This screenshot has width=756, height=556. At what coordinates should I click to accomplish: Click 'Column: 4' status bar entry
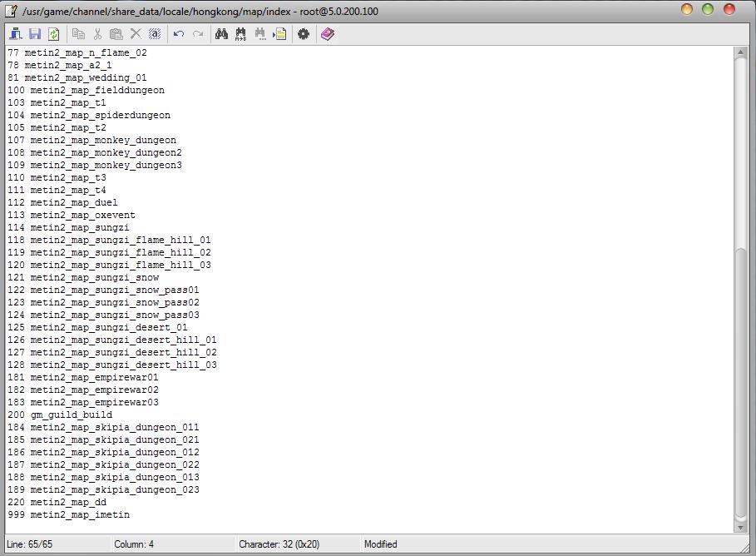pyautogui.click(x=134, y=544)
